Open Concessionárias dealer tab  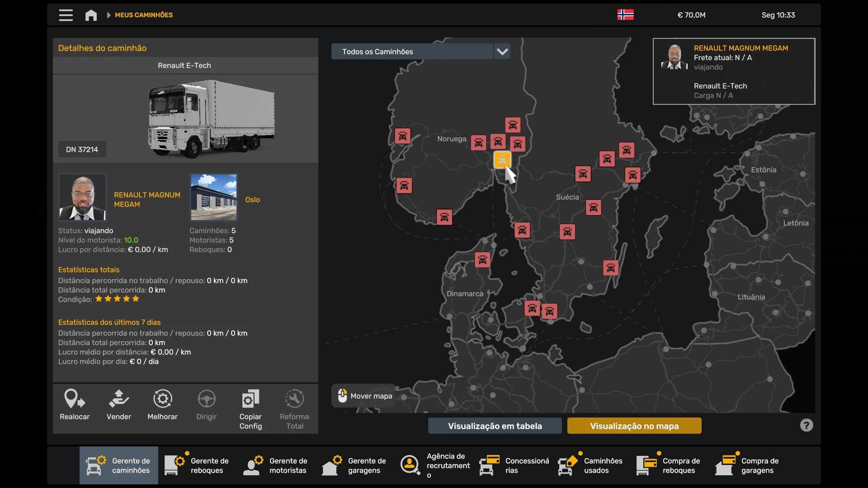tap(514, 465)
